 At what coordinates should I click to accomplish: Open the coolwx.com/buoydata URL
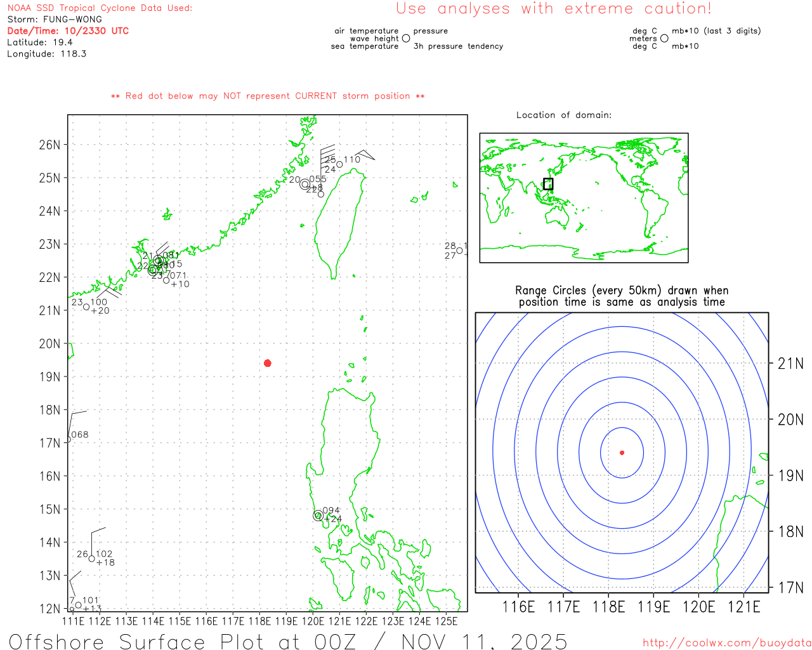(x=726, y=643)
